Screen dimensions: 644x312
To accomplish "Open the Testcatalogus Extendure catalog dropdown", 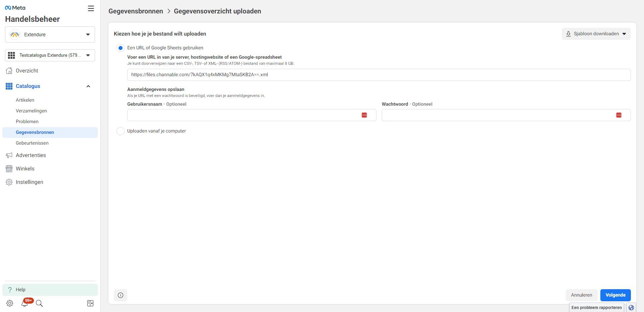I will [x=50, y=55].
